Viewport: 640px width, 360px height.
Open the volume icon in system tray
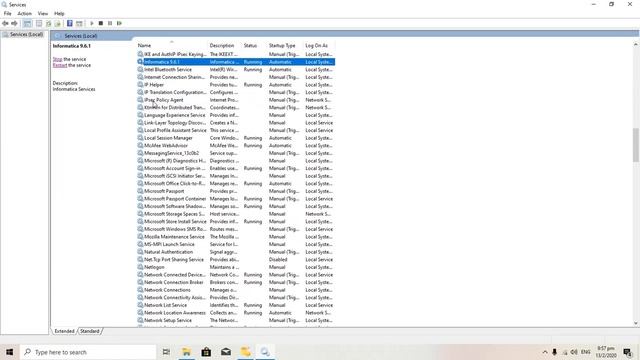[574, 352]
